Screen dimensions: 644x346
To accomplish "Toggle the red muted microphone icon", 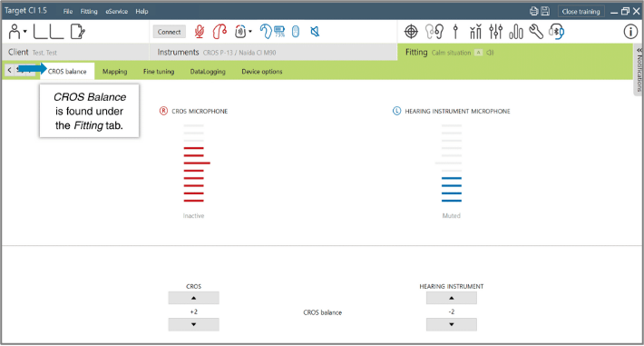I will [200, 32].
